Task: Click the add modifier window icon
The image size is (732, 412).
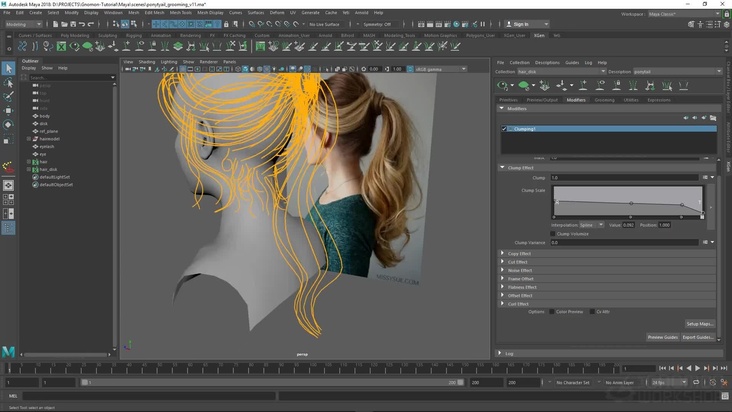Action: coord(713,118)
